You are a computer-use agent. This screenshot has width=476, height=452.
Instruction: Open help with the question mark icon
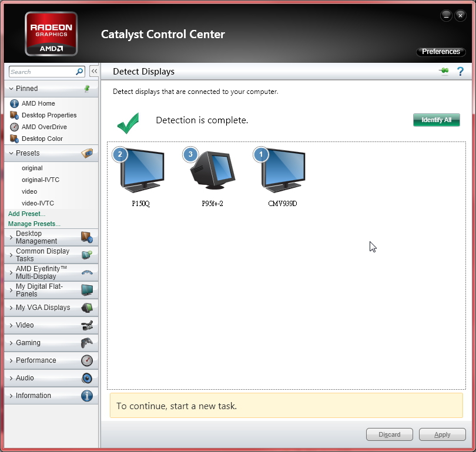[x=460, y=72]
